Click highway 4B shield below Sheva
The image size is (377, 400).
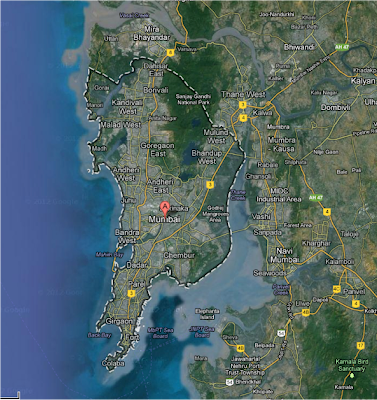click(x=240, y=348)
